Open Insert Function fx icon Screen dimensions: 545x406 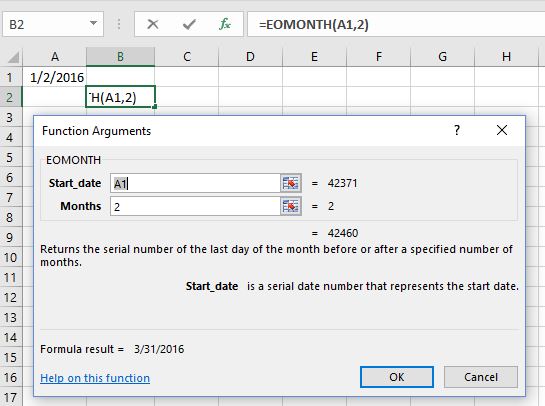pos(225,24)
